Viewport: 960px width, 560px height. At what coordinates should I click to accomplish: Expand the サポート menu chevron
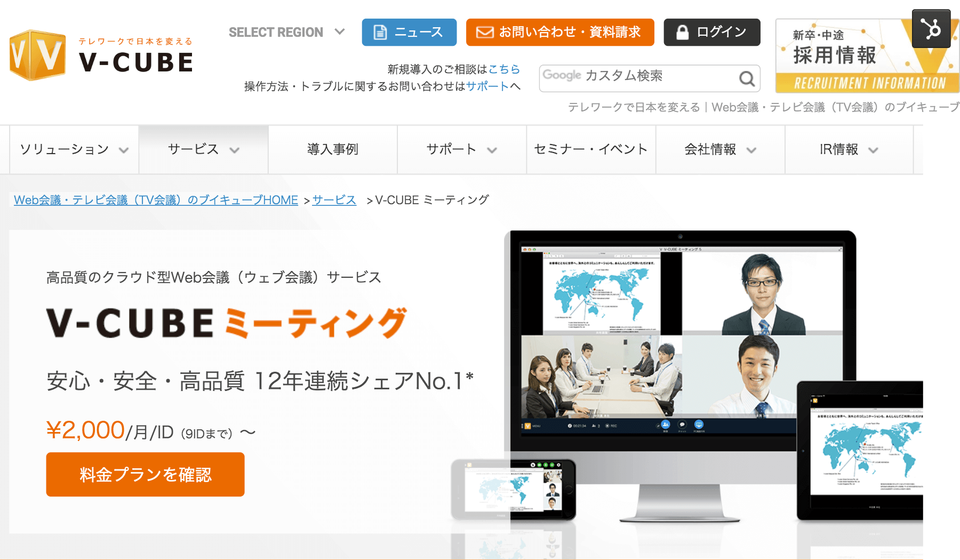(x=492, y=150)
